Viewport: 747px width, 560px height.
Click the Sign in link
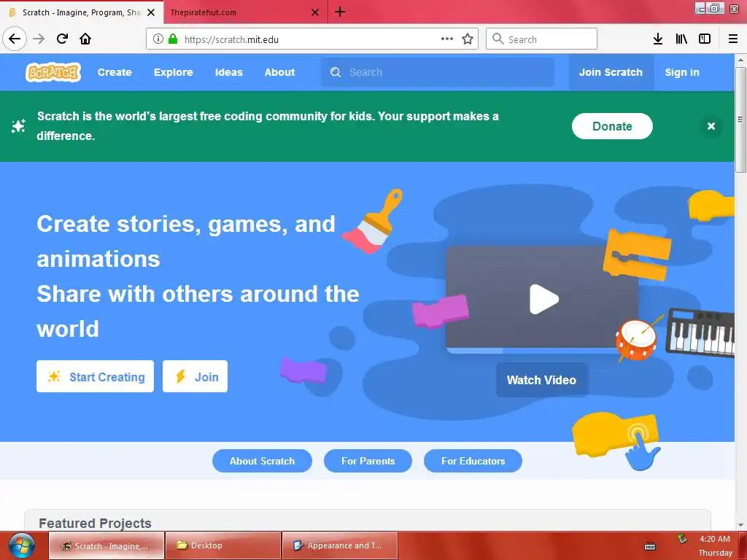click(682, 72)
